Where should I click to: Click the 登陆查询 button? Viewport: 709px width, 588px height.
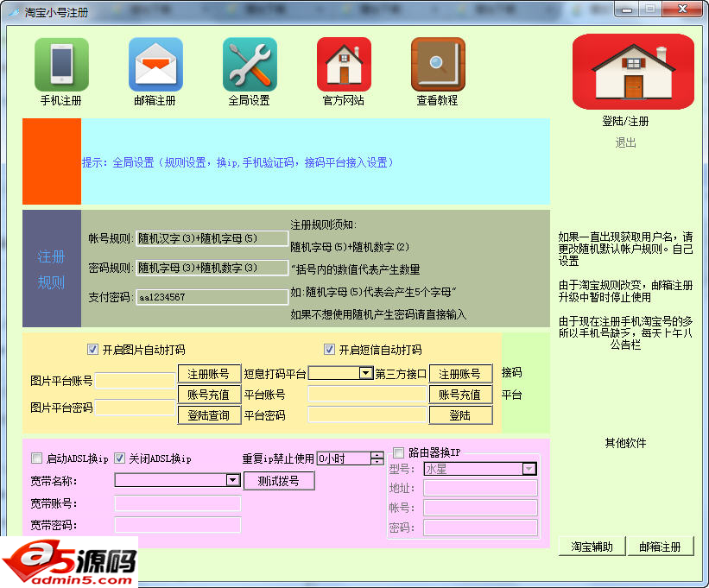pyautogui.click(x=209, y=415)
